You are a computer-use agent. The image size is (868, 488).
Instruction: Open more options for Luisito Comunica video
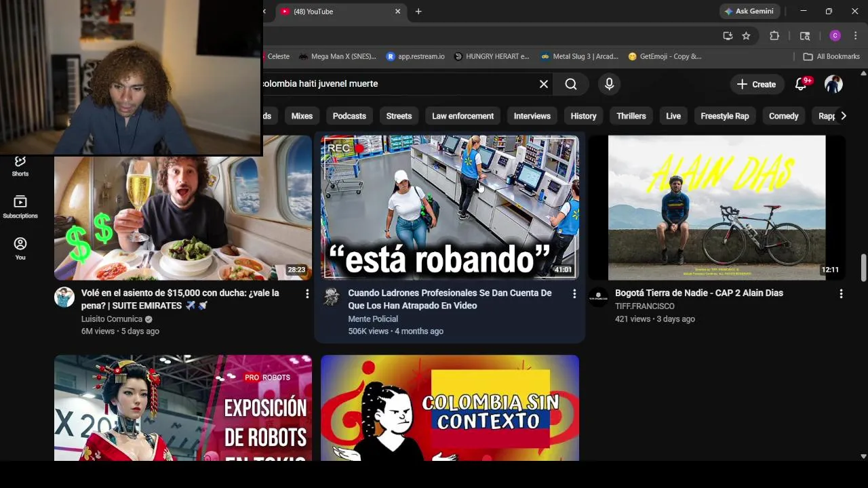click(x=307, y=293)
